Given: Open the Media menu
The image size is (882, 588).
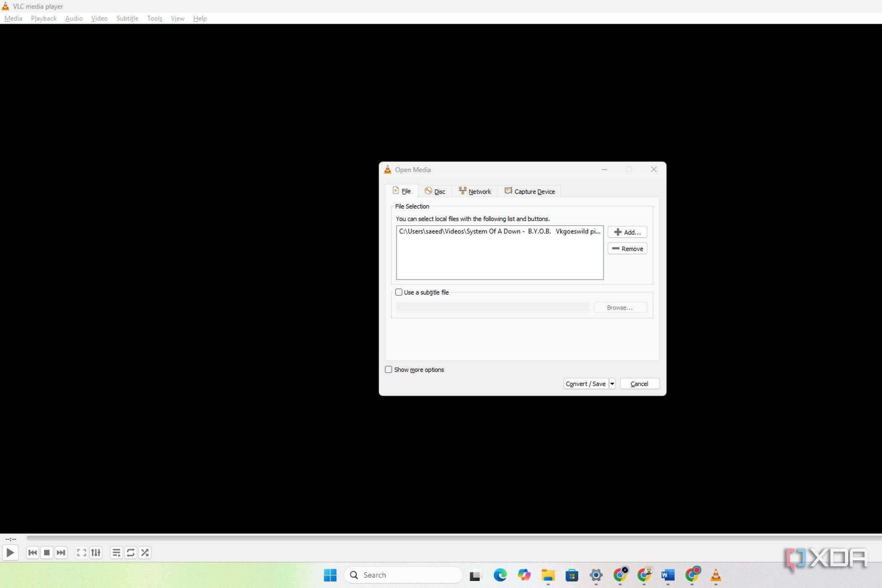Looking at the screenshot, I should [x=13, y=18].
